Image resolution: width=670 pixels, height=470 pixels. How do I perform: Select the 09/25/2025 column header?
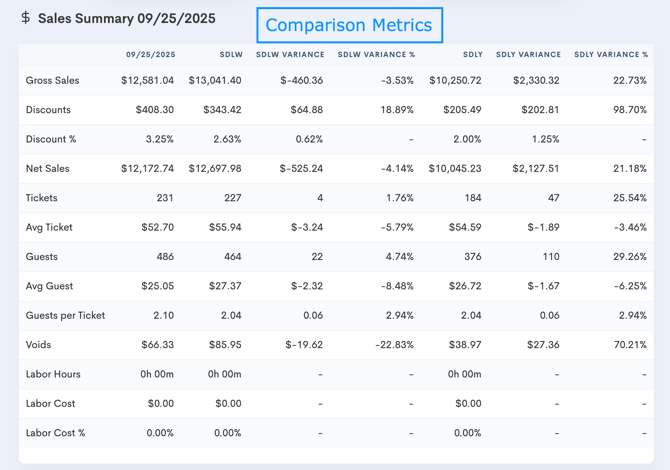coord(150,55)
